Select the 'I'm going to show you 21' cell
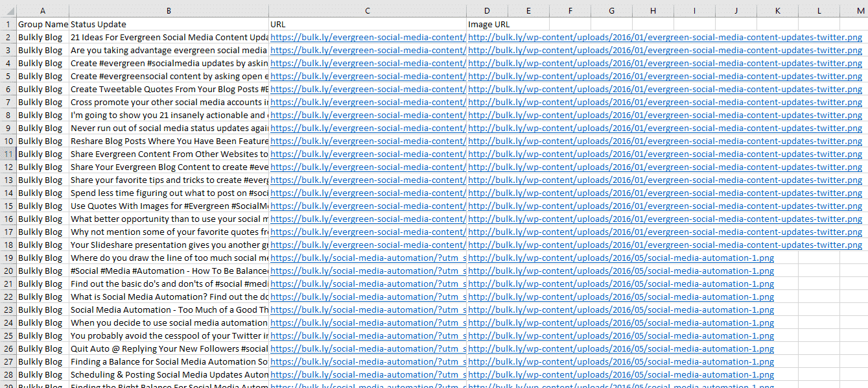The image size is (868, 388). pos(169,115)
